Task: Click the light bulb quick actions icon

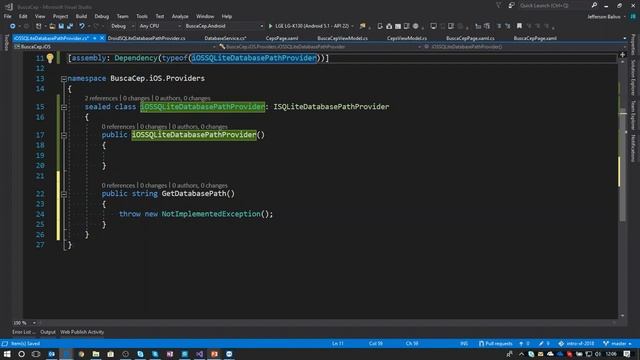Action: (50, 58)
